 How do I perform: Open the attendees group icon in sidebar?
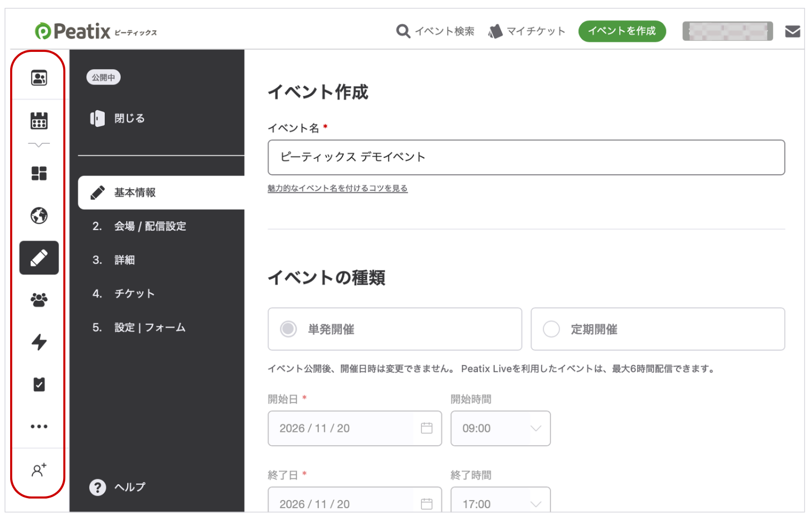pos(39,300)
